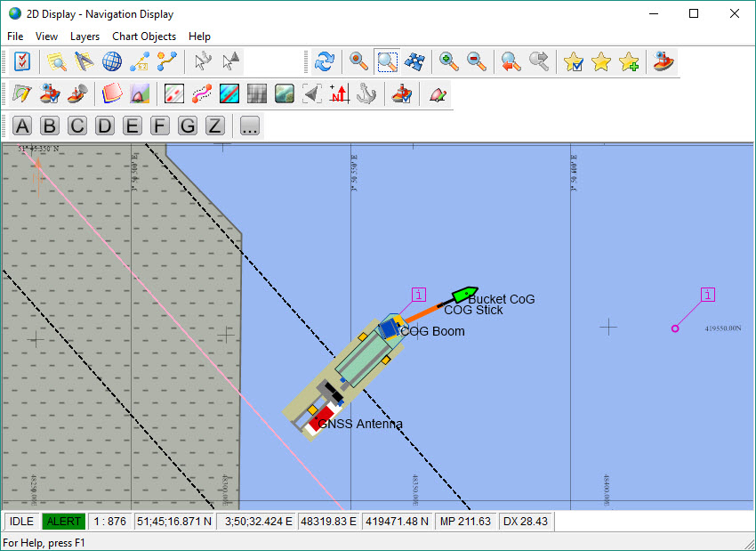The width and height of the screenshot is (756, 551).
Task: Open the checklist clipboard icon
Action: click(x=22, y=61)
